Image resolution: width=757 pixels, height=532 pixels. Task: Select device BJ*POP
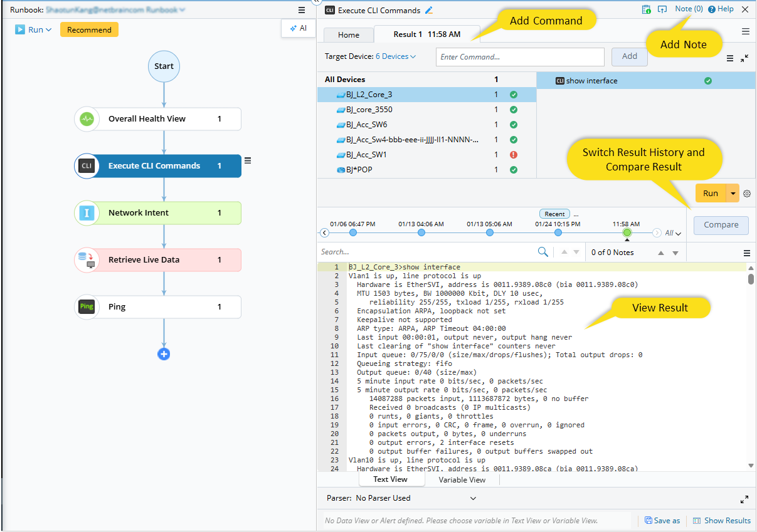pyautogui.click(x=426, y=170)
